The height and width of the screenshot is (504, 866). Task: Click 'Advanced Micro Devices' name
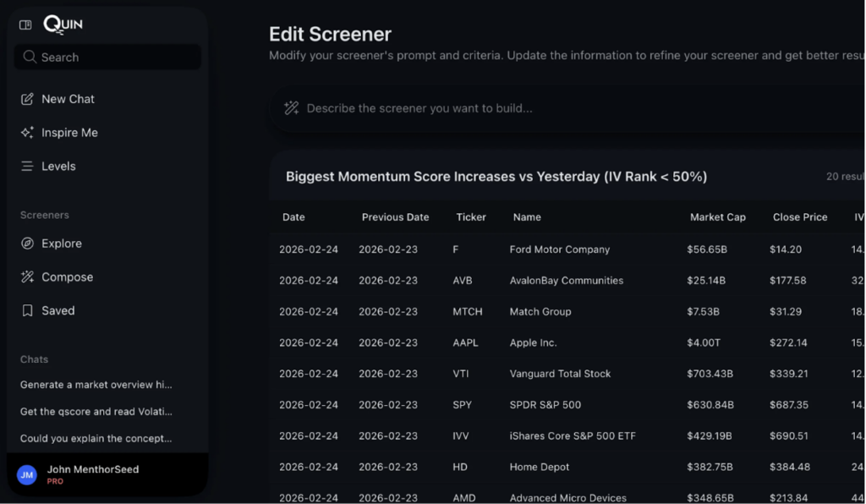(567, 498)
